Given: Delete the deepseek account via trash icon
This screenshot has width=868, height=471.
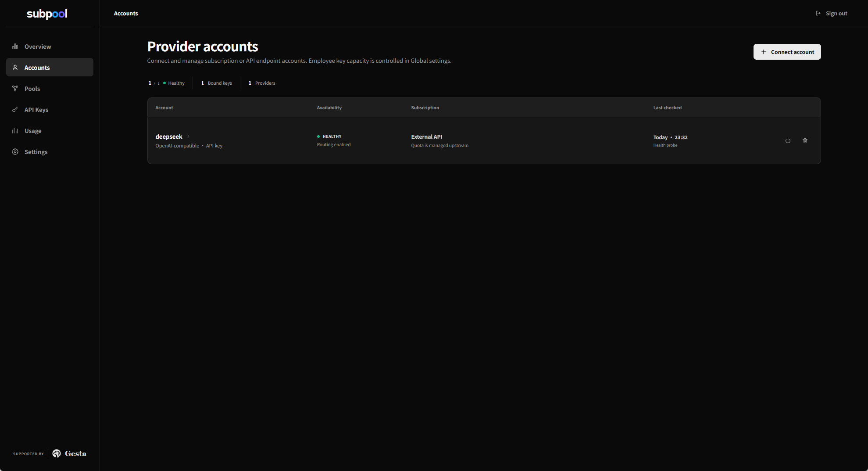Looking at the screenshot, I should click(805, 140).
